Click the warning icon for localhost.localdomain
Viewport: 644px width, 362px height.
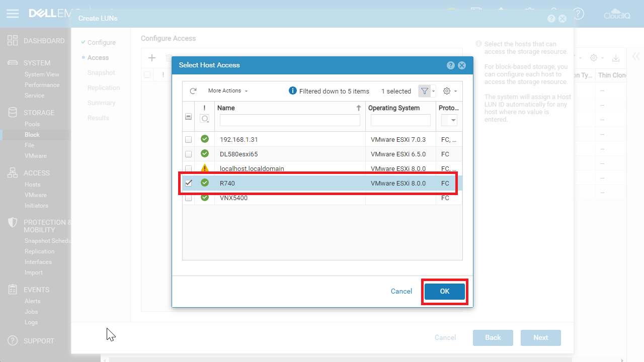point(205,168)
